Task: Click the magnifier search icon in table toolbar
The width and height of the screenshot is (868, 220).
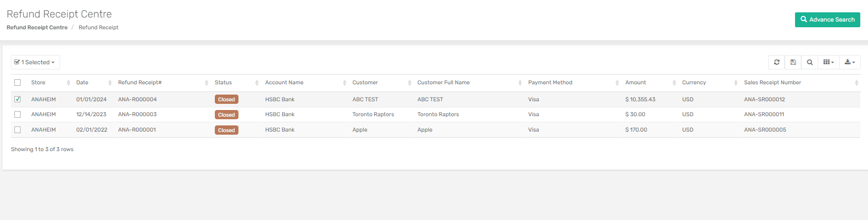Action: (x=809, y=62)
